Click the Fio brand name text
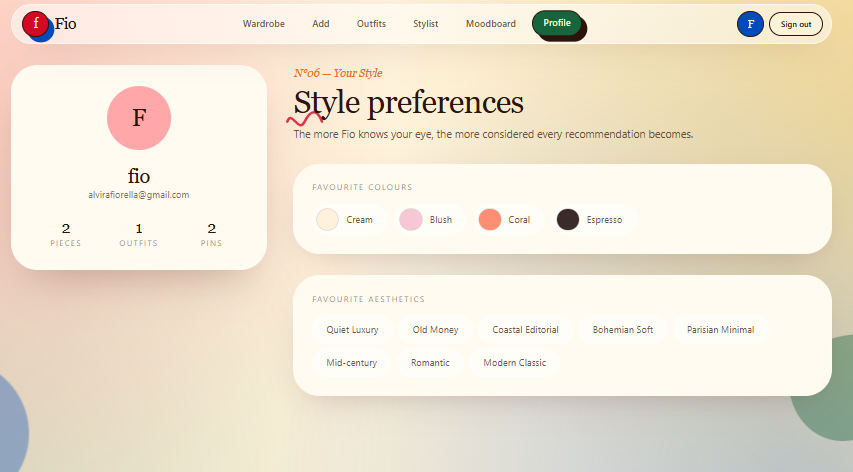This screenshot has height=472, width=853. click(65, 24)
